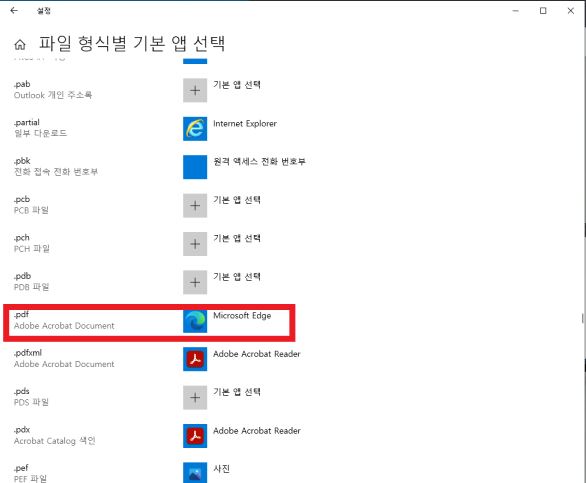Click plus icon for .pab default app

195,90
